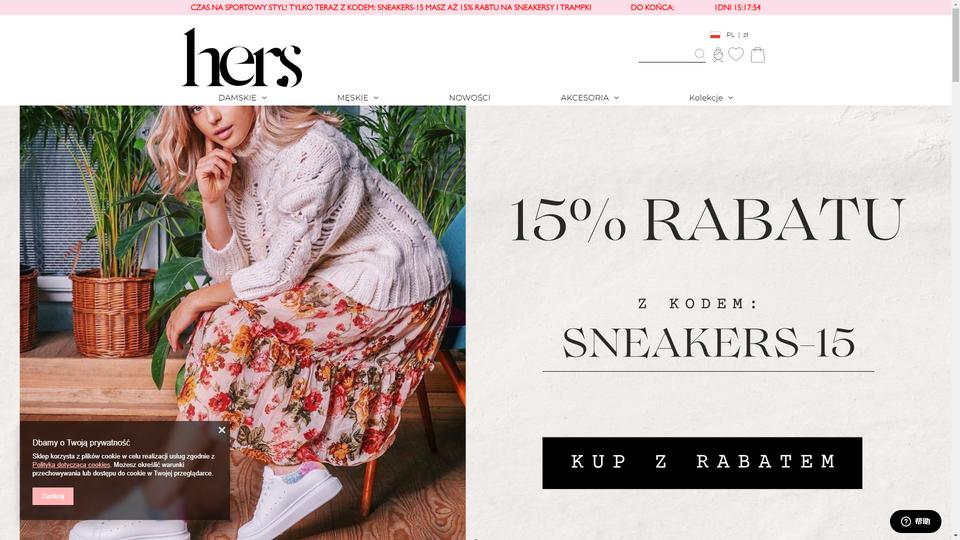Open the help chat widget

[x=915, y=521]
